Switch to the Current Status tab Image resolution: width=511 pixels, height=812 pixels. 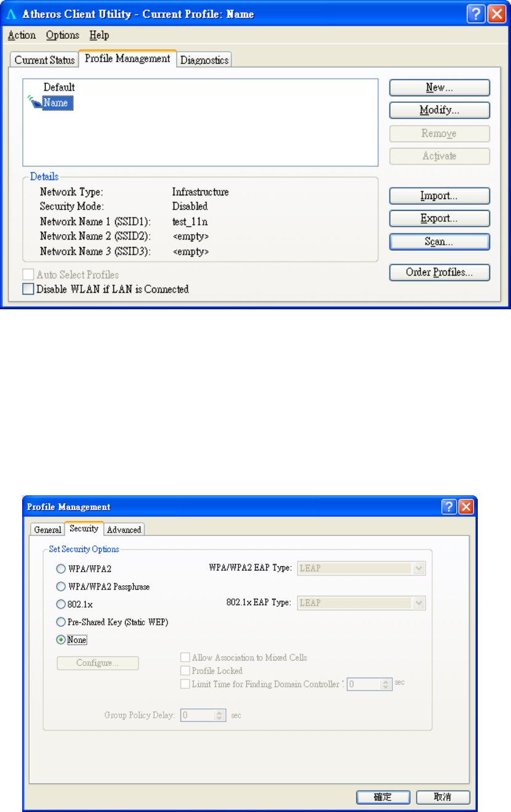point(44,60)
